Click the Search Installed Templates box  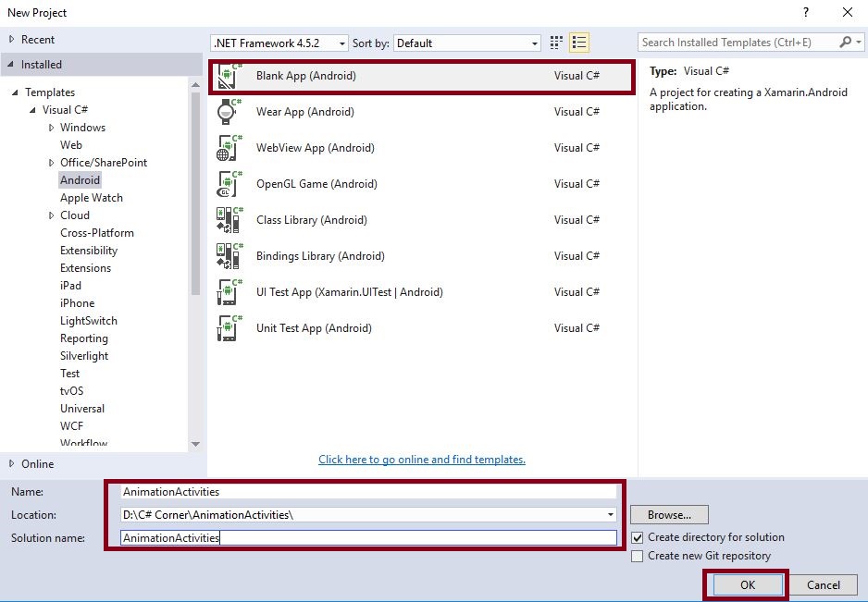738,42
